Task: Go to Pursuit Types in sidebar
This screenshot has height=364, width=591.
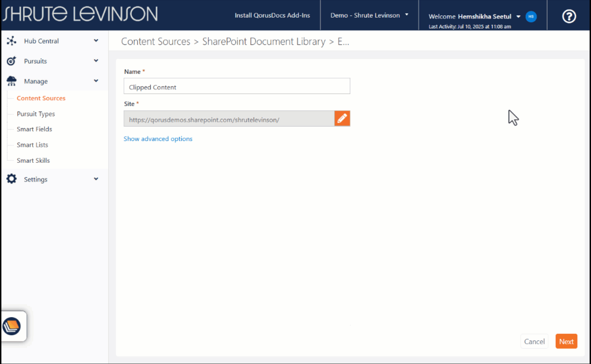Action: pyautogui.click(x=36, y=114)
